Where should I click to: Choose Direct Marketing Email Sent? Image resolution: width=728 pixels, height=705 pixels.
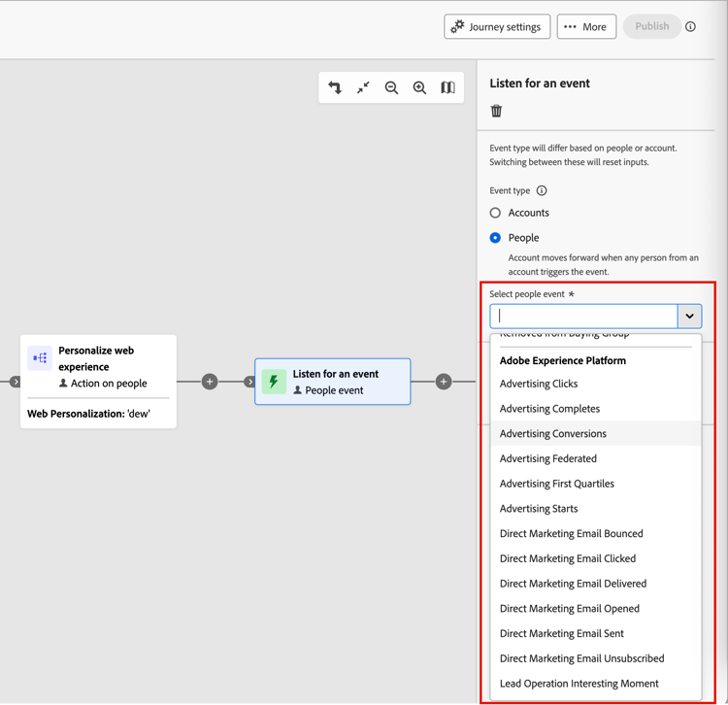[x=596, y=634]
